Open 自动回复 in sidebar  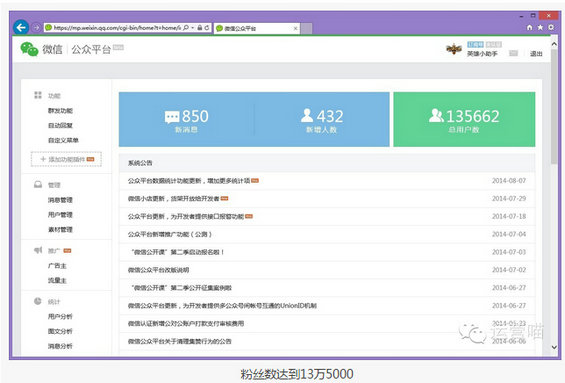pyautogui.click(x=61, y=125)
